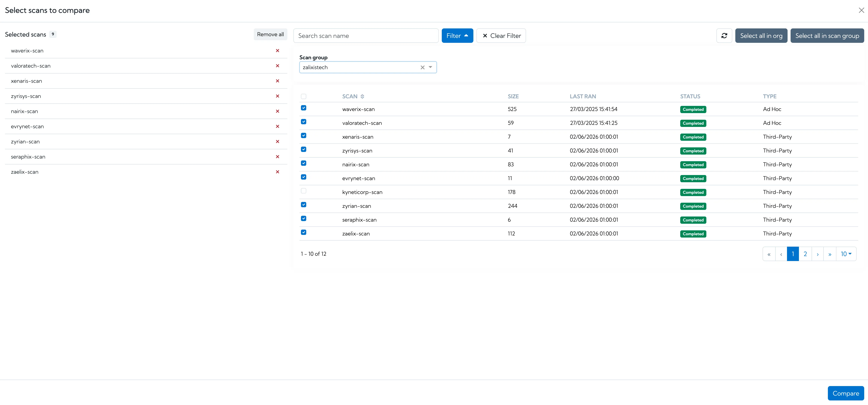The image size is (868, 405).
Task: Remove valoratech-scan from selected scans
Action: coord(277,66)
